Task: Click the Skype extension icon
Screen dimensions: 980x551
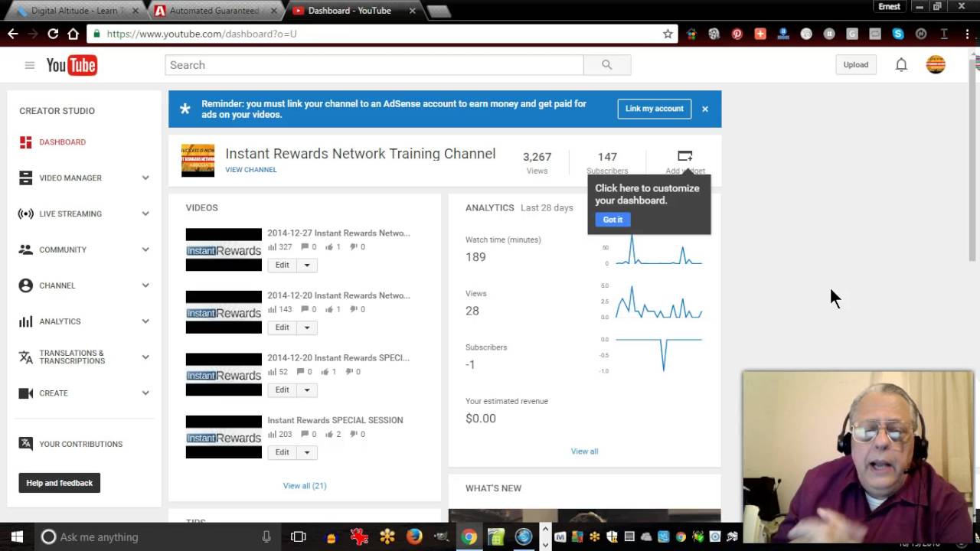Action: 898,34
